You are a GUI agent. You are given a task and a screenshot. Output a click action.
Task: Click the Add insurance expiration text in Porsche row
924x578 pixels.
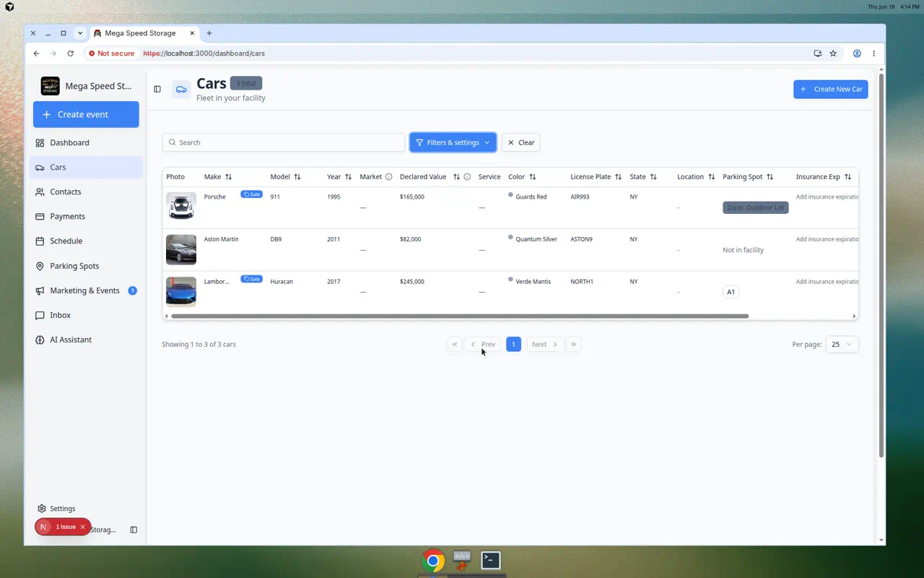coord(827,197)
